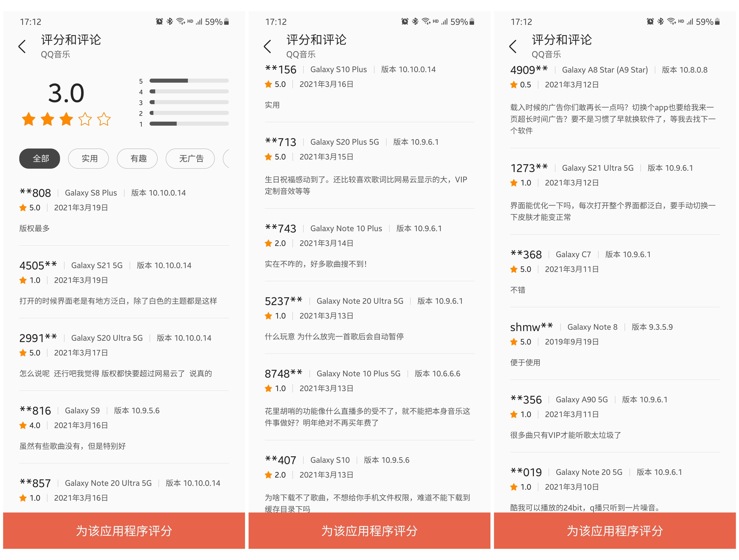This screenshot has width=739, height=560.
Task: Tap username 4505**
Action: tap(38, 265)
